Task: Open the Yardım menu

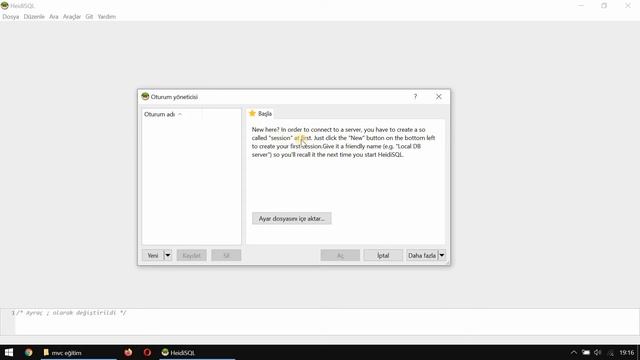Action: pos(107,17)
